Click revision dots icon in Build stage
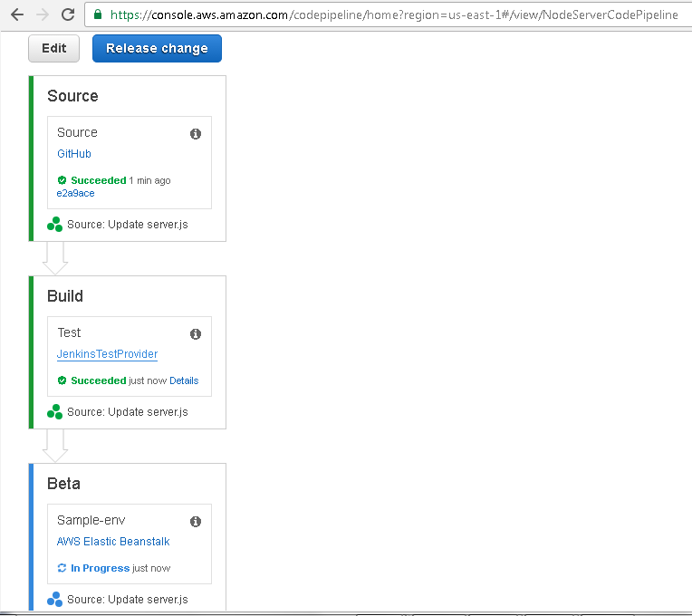The image size is (692, 616). (54, 411)
